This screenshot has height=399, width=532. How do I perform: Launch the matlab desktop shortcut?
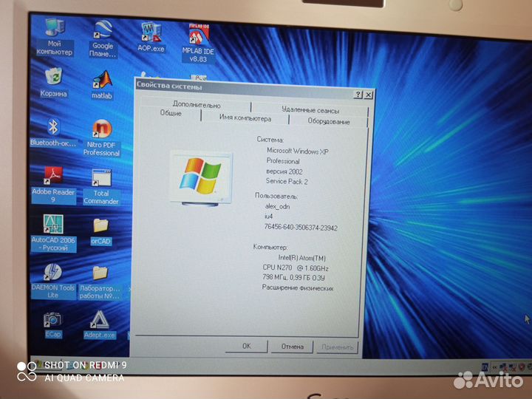[102, 85]
